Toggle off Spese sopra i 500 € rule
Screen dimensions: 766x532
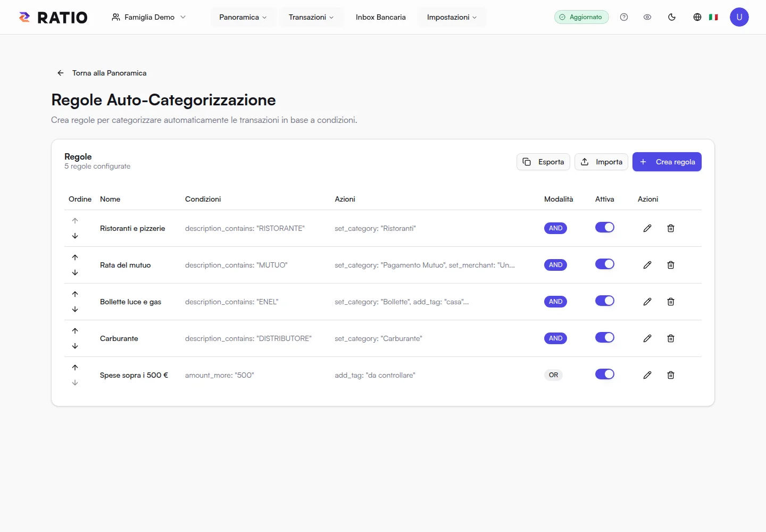[x=605, y=375]
